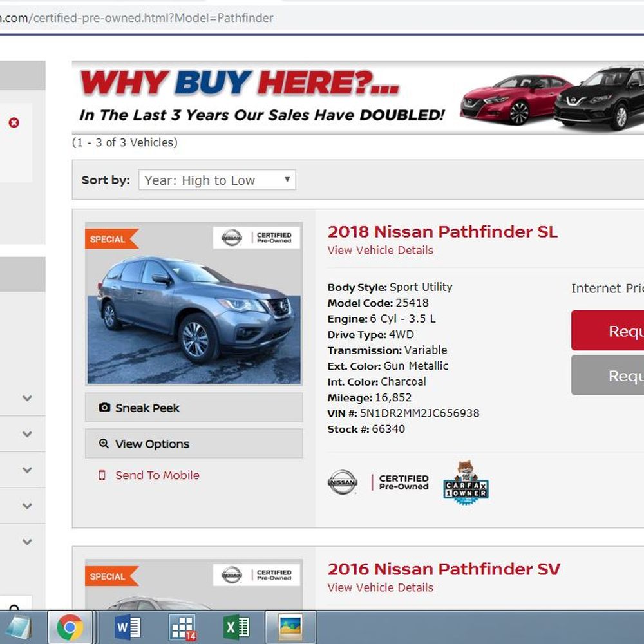The width and height of the screenshot is (644, 644).
Task: Remove the filter with the red X icon
Action: pos(14,122)
